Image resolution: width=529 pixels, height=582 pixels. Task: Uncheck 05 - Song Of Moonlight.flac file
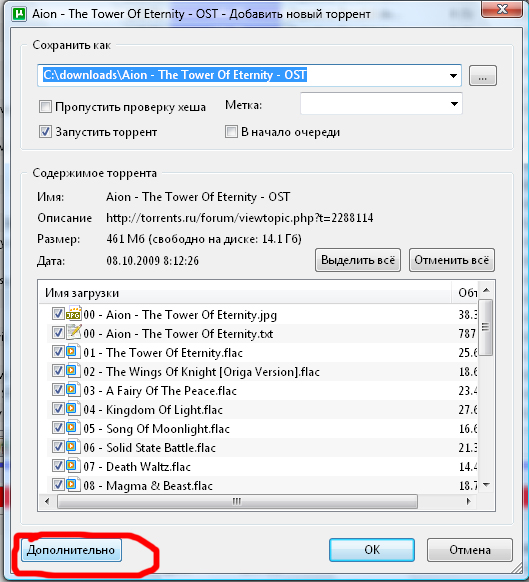click(x=58, y=428)
